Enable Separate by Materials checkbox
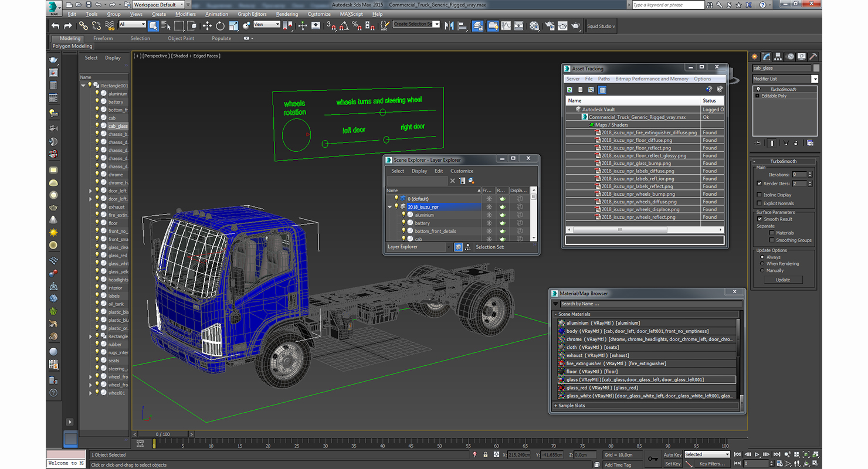This screenshot has width=868, height=469. [772, 233]
